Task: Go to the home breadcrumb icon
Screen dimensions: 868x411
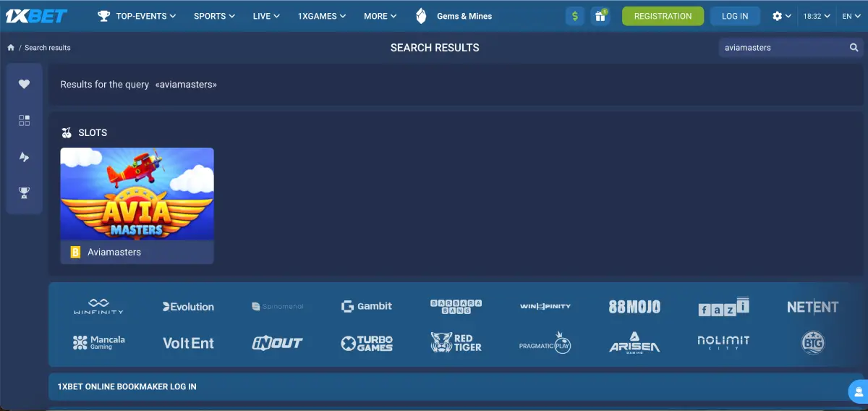Action: pos(11,48)
